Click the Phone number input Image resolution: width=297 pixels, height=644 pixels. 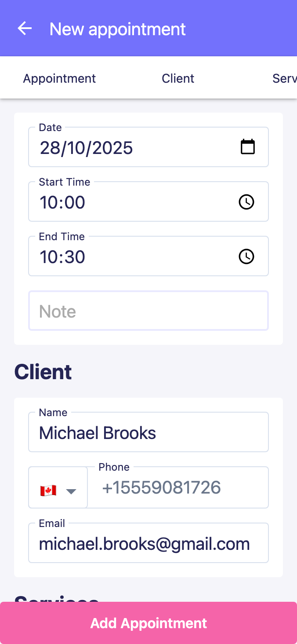click(x=178, y=488)
